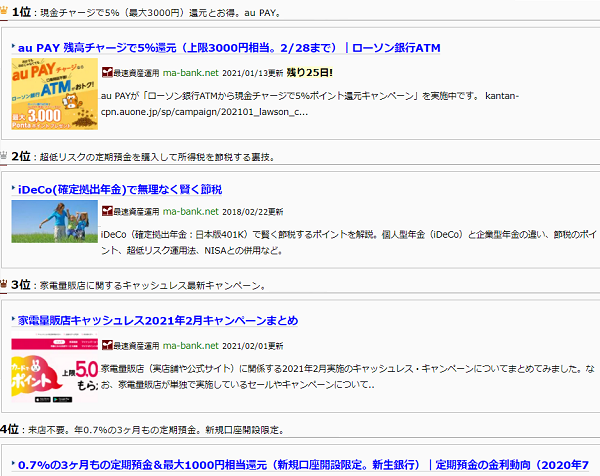Click 最速資産運用 label in the au PAY entry
Image resolution: width=600 pixels, height=476 pixels.
[136, 73]
